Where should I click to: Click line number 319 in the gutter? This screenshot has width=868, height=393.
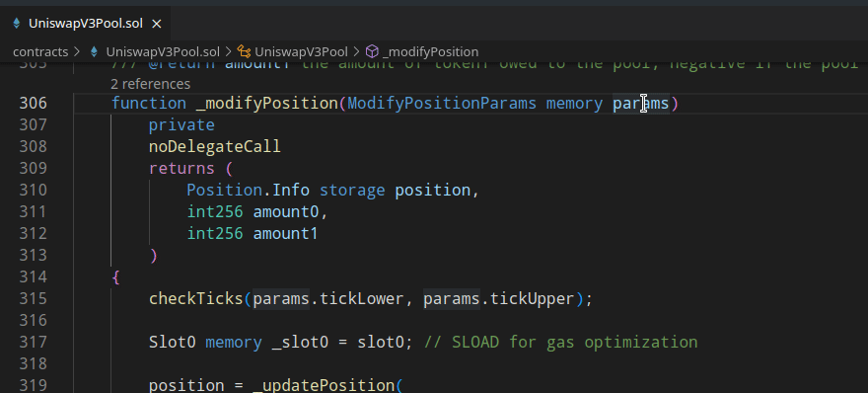point(34,386)
